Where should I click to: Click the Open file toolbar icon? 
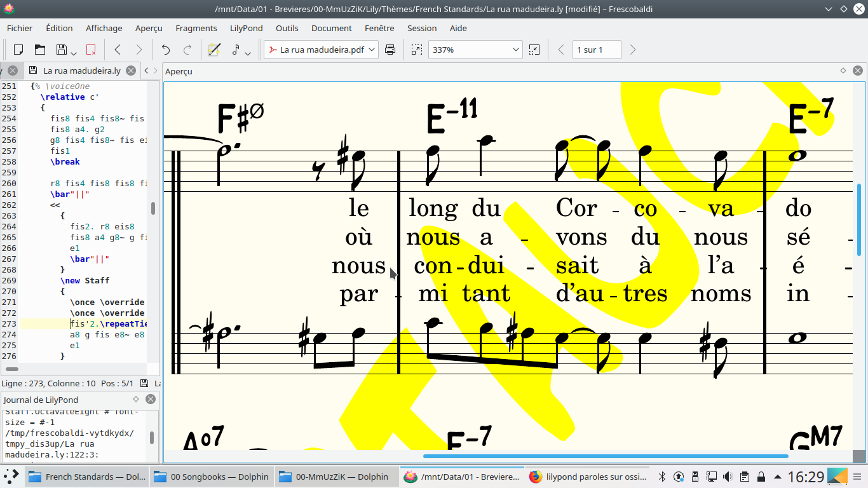40,50
